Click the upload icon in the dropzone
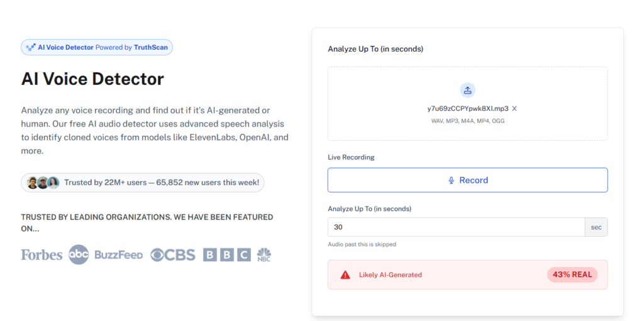The height and width of the screenshot is (321, 644). (467, 90)
